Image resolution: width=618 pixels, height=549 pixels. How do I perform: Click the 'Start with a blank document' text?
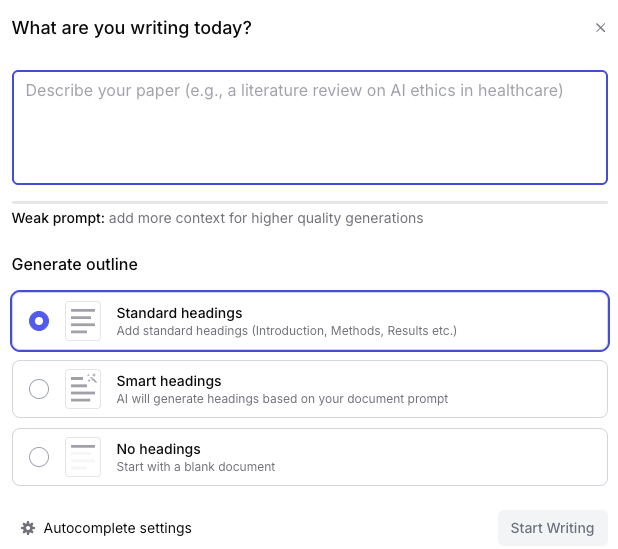195,466
